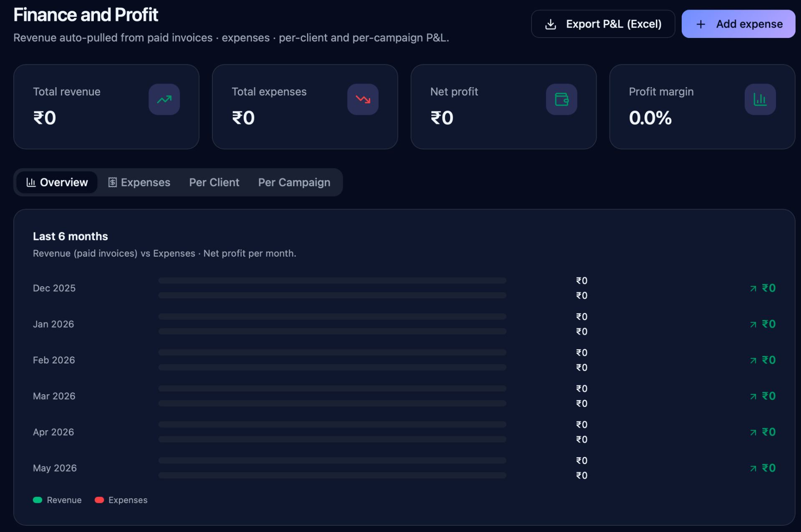Click the Apr 2026 month label

coord(53,432)
